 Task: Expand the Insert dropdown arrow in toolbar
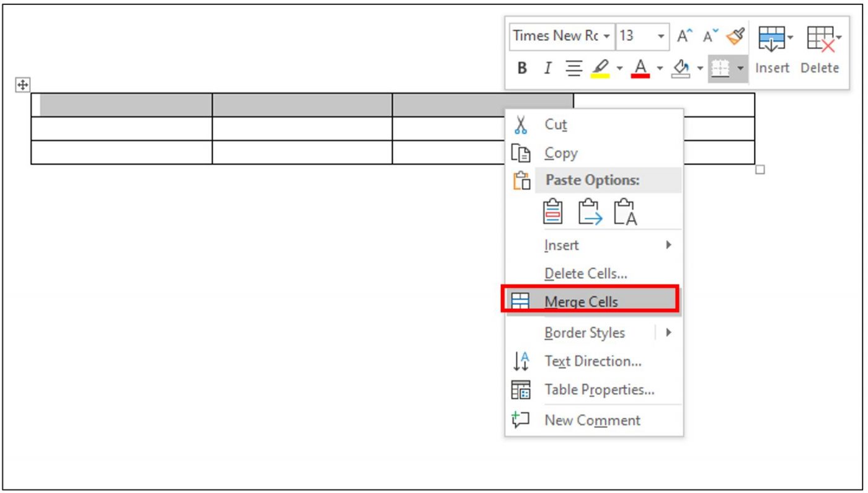point(790,38)
